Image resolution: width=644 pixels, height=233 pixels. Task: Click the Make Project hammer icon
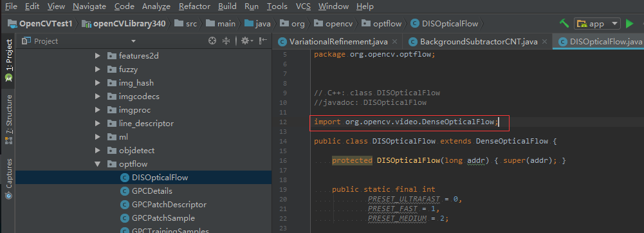564,23
